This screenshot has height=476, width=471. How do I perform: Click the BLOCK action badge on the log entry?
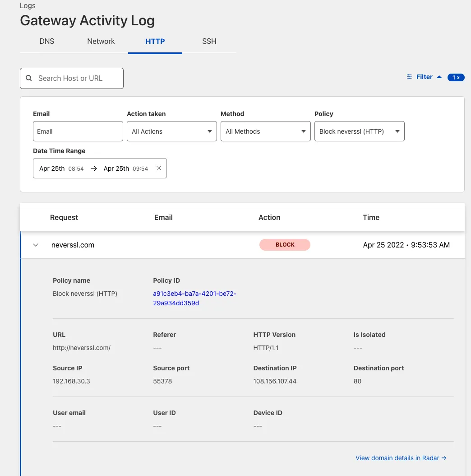click(285, 244)
